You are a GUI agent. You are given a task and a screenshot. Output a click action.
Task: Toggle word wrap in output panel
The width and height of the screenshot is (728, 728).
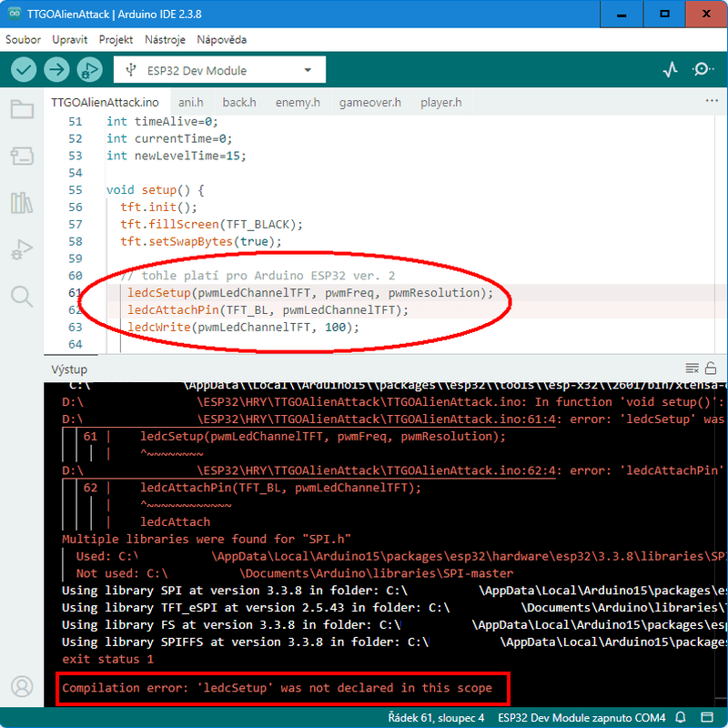click(x=692, y=369)
